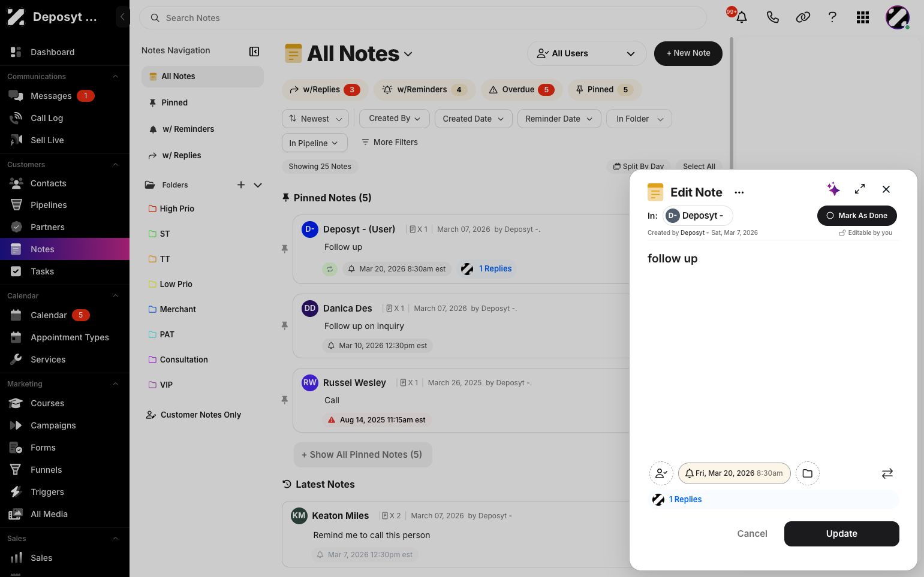Click the + New Note button
The width and height of the screenshot is (924, 577).
[688, 53]
